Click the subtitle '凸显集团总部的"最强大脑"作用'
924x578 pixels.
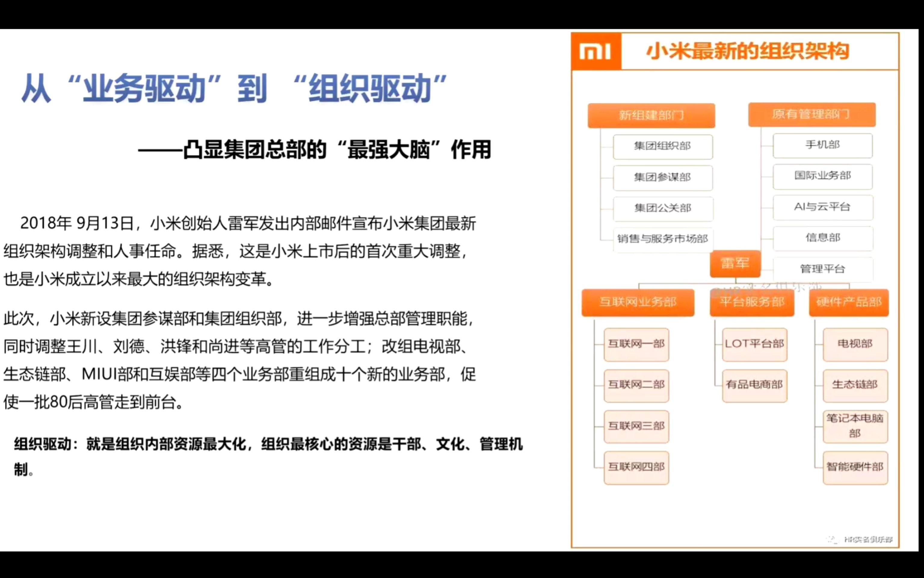coord(337,150)
